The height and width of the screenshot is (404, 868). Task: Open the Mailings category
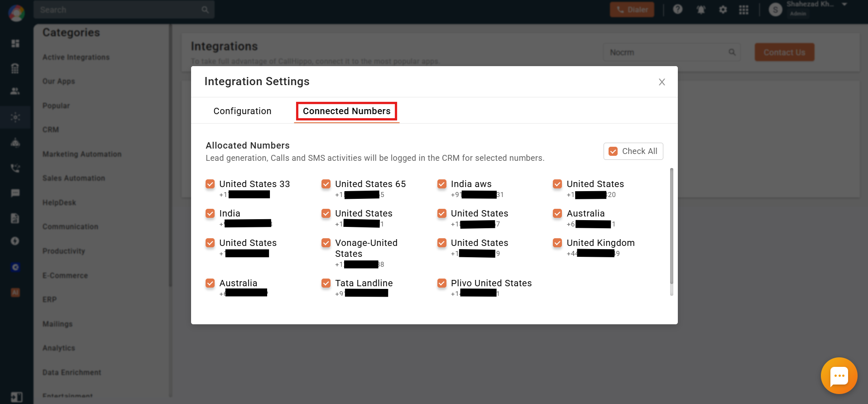(58, 324)
